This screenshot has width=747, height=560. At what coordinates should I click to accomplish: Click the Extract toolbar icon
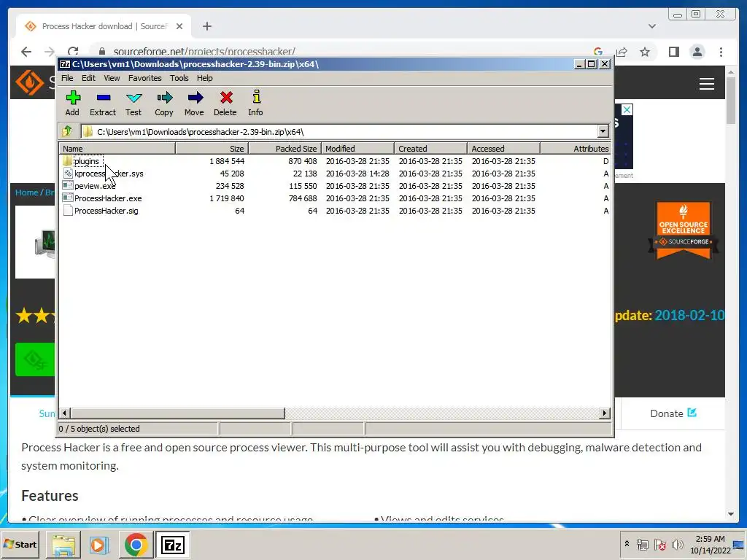[103, 103]
